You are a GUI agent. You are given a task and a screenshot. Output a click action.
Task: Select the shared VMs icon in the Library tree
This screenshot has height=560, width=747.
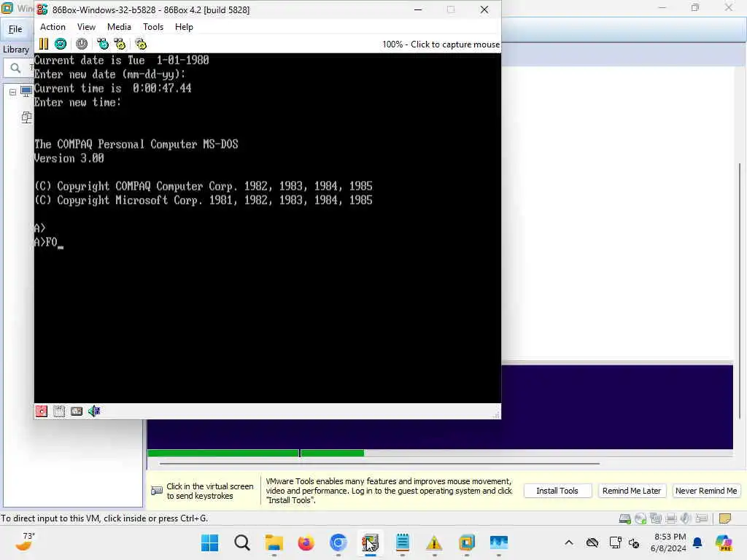pyautogui.click(x=27, y=117)
